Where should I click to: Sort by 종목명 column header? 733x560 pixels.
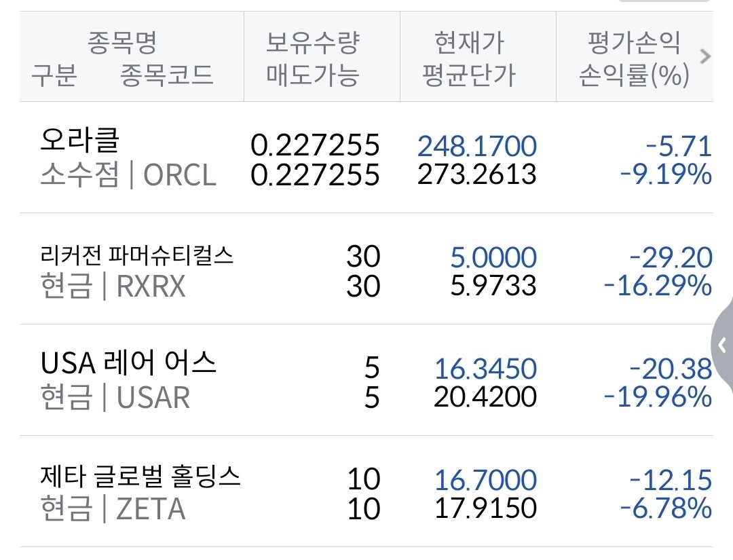pyautogui.click(x=122, y=43)
